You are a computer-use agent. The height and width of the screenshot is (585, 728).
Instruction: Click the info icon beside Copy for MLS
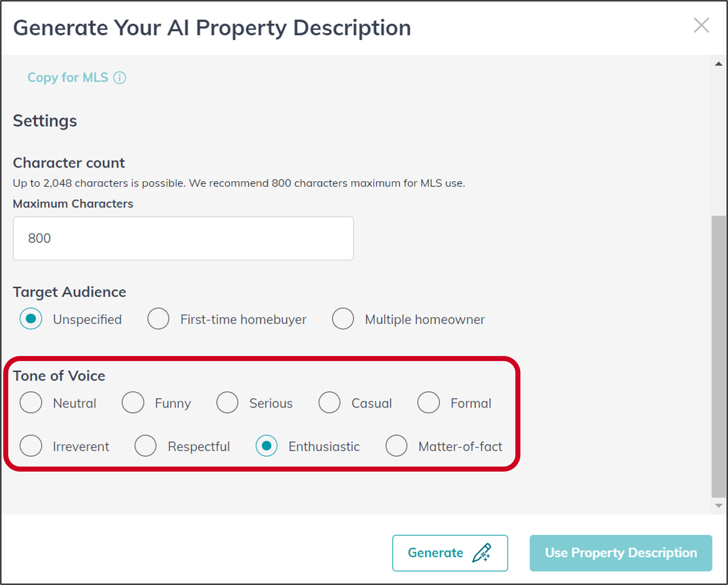[x=120, y=78]
